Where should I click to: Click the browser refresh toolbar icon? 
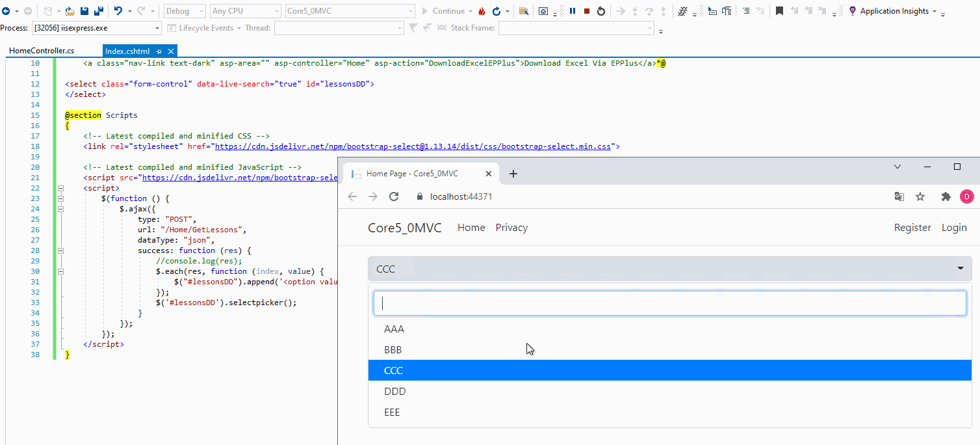(496, 11)
